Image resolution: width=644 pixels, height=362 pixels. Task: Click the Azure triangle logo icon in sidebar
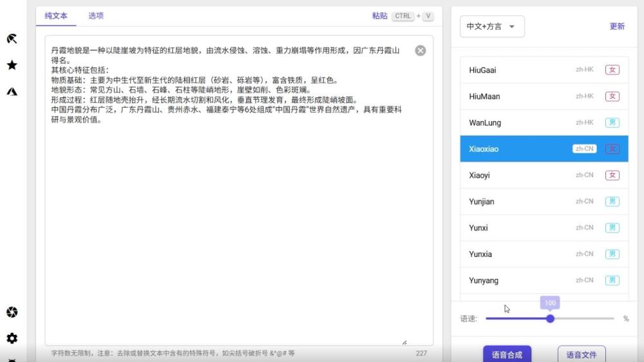(x=12, y=91)
